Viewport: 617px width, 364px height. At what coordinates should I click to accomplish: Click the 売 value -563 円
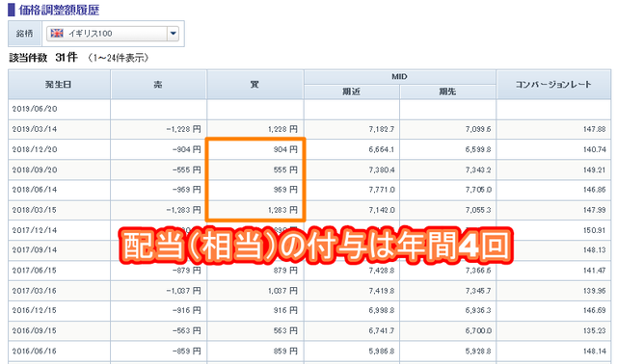point(186,331)
